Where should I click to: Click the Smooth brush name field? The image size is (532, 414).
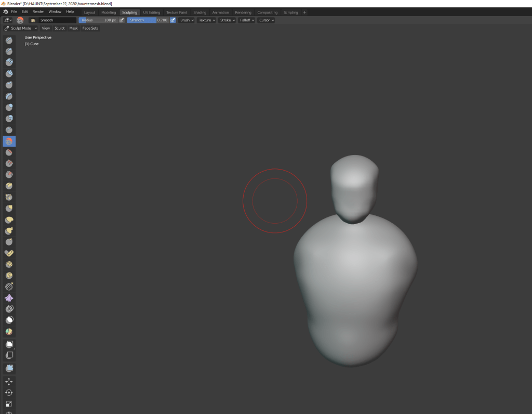57,20
